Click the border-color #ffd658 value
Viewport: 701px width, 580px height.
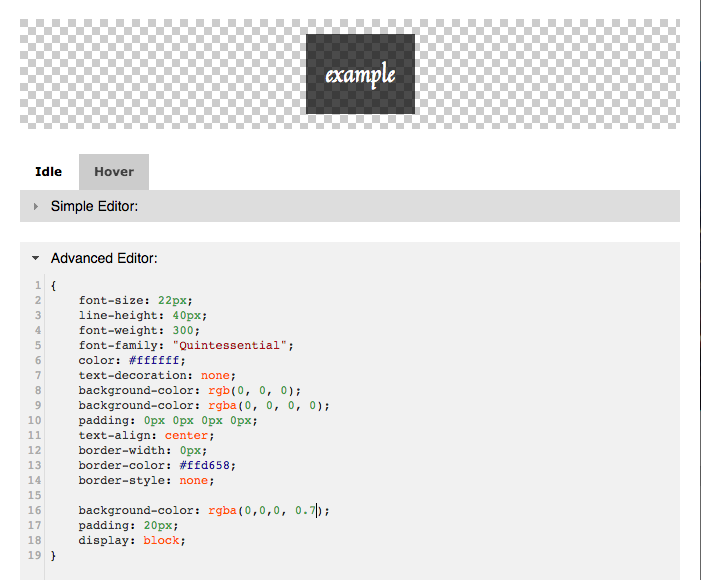[x=204, y=466]
